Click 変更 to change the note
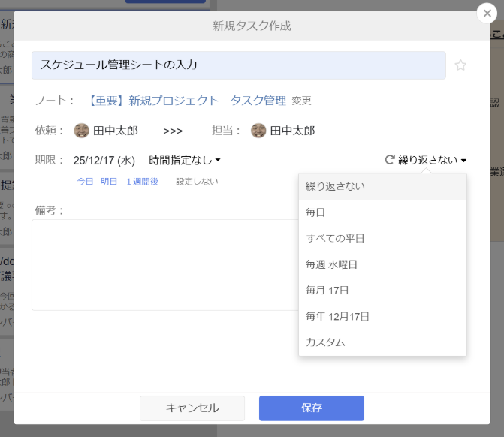The height and width of the screenshot is (437, 504). coord(301,101)
